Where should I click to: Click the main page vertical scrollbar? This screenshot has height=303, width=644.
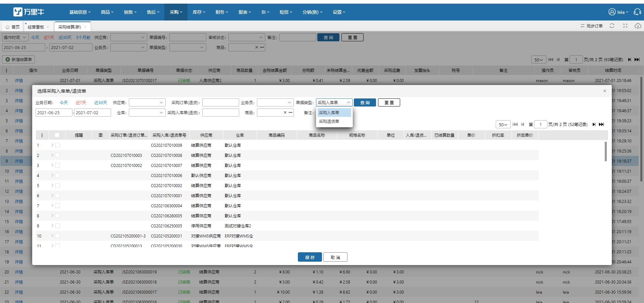point(641,129)
